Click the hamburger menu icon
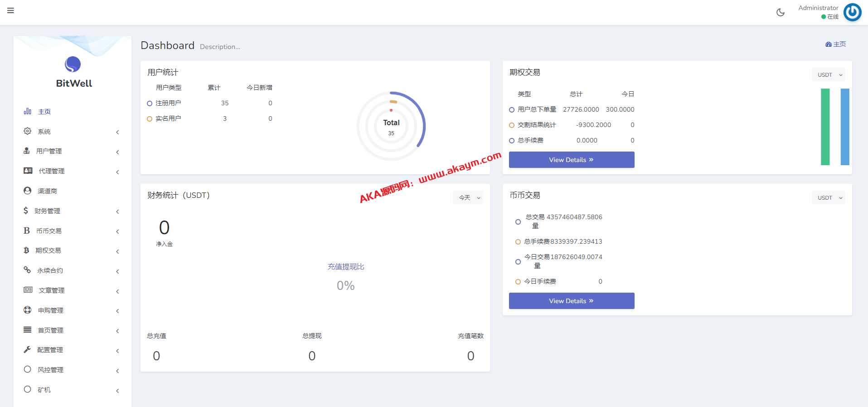This screenshot has height=407, width=868. click(10, 10)
